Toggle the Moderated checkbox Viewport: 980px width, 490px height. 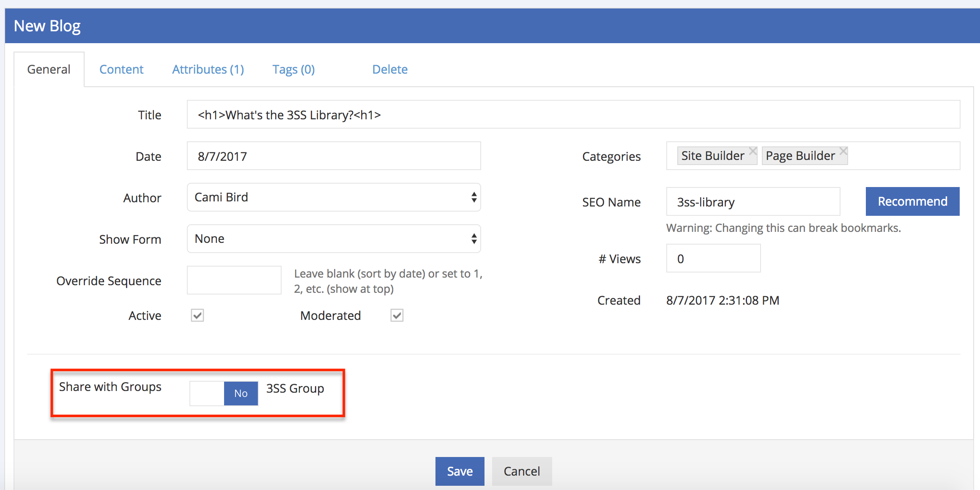(x=397, y=315)
